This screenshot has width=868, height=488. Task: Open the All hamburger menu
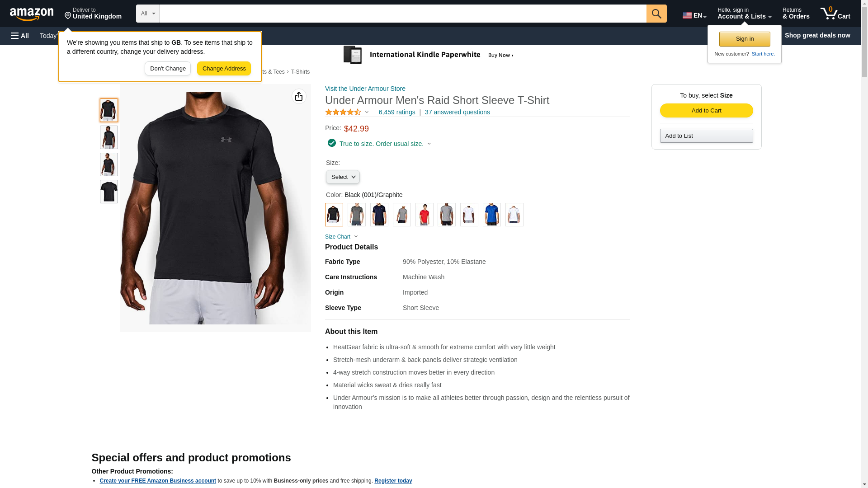pos(20,36)
